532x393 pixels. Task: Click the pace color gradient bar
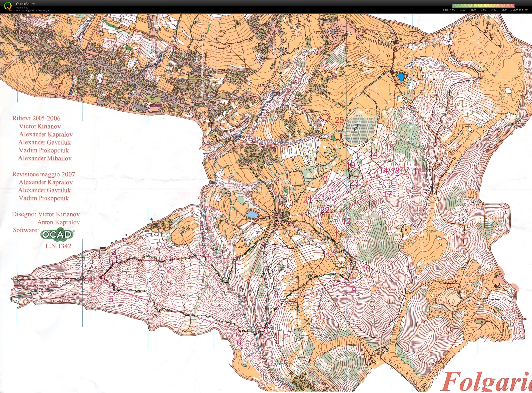click(483, 6)
